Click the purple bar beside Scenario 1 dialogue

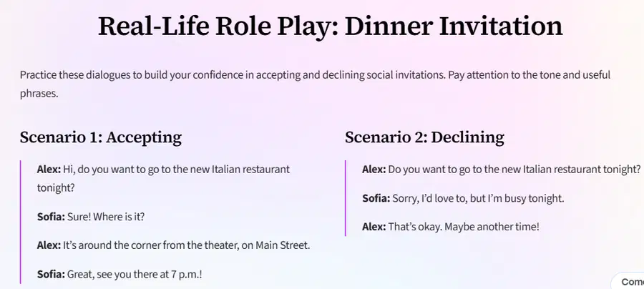[x=21, y=222]
